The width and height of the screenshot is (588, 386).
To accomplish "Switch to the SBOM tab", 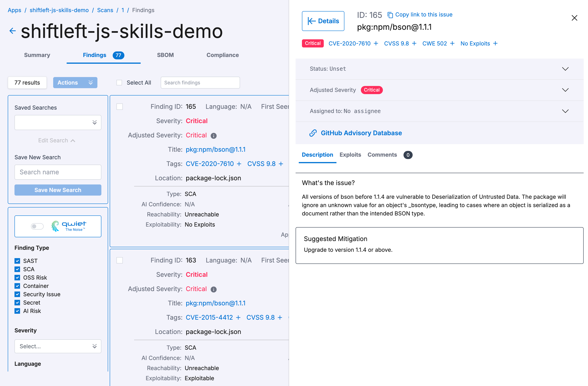I will tap(165, 55).
